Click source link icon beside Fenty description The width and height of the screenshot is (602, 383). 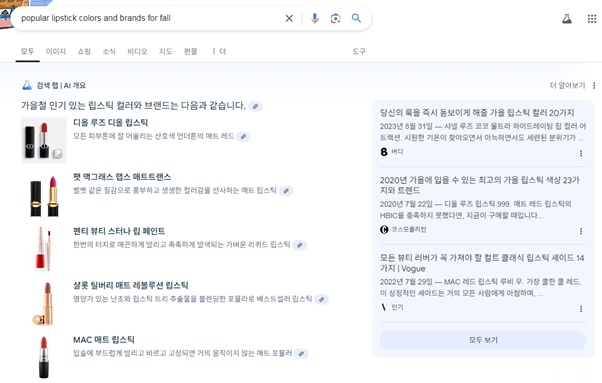299,245
